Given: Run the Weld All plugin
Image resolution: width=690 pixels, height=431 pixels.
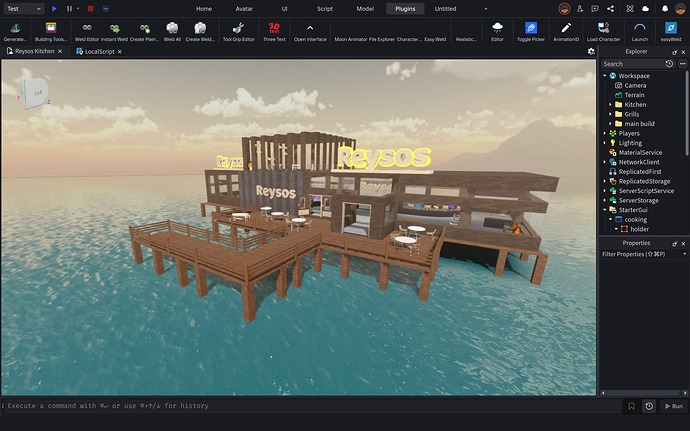Looking at the screenshot, I should [x=172, y=32].
